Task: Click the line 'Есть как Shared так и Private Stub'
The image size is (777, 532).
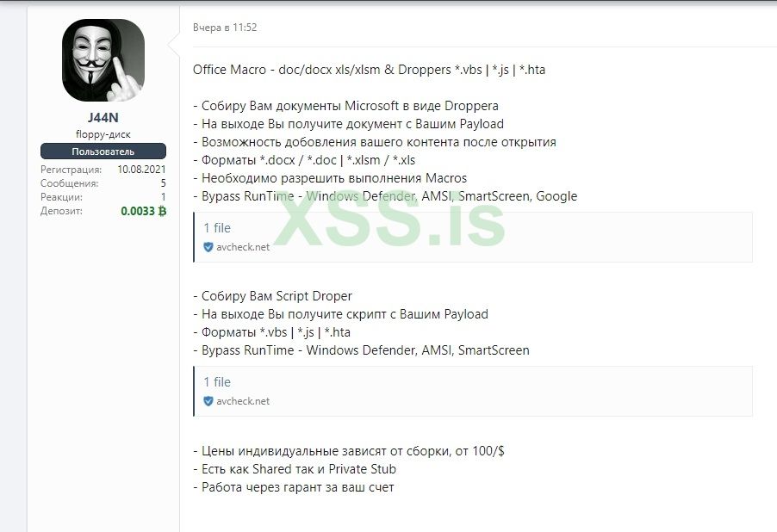Action: coord(295,469)
